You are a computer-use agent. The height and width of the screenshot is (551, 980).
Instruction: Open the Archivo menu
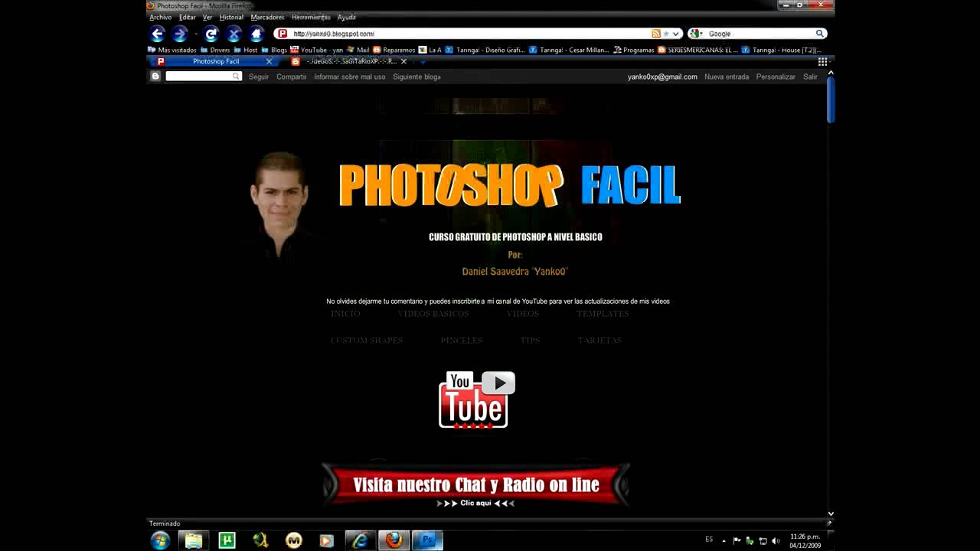pyautogui.click(x=161, y=17)
